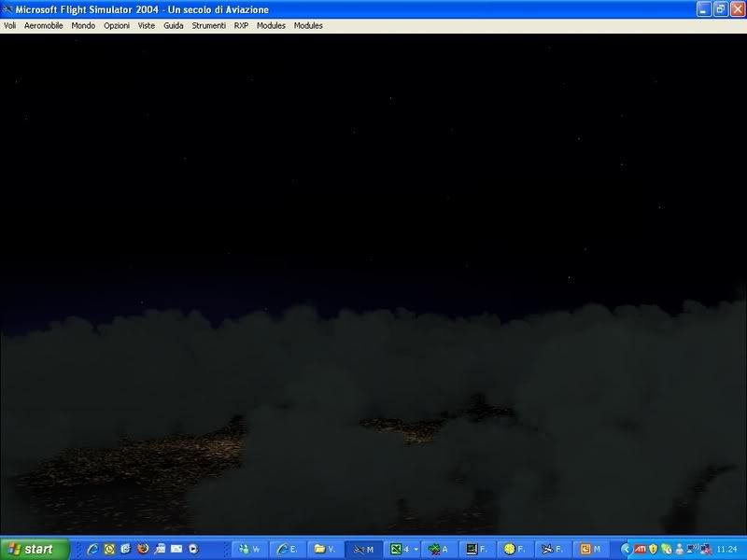Launch Firefox from Quick Launch
Image resolution: width=747 pixels, height=560 pixels.
pyautogui.click(x=143, y=549)
